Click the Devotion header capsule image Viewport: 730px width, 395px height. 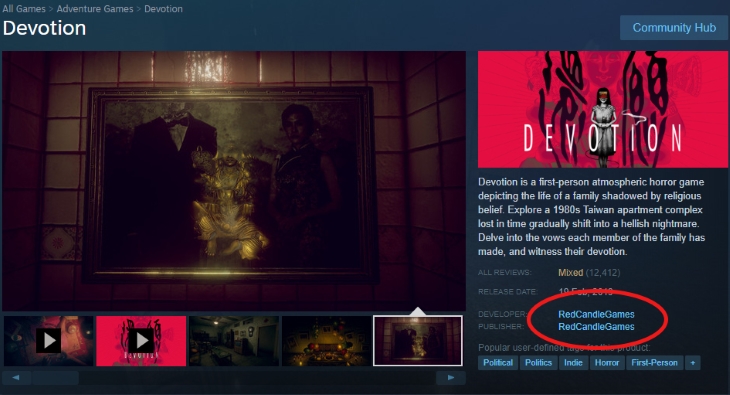[603, 109]
